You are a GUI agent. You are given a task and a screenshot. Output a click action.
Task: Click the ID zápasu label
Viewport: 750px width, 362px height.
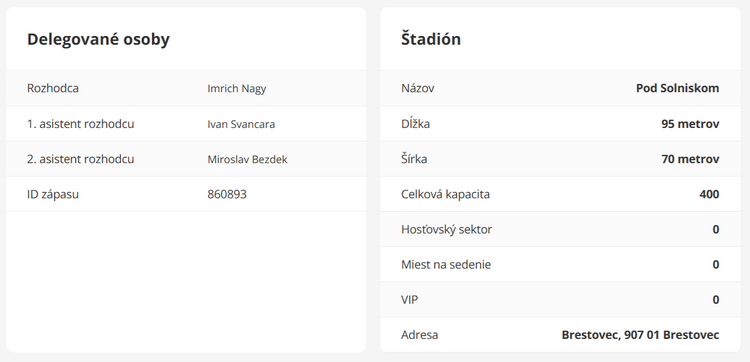click(53, 195)
